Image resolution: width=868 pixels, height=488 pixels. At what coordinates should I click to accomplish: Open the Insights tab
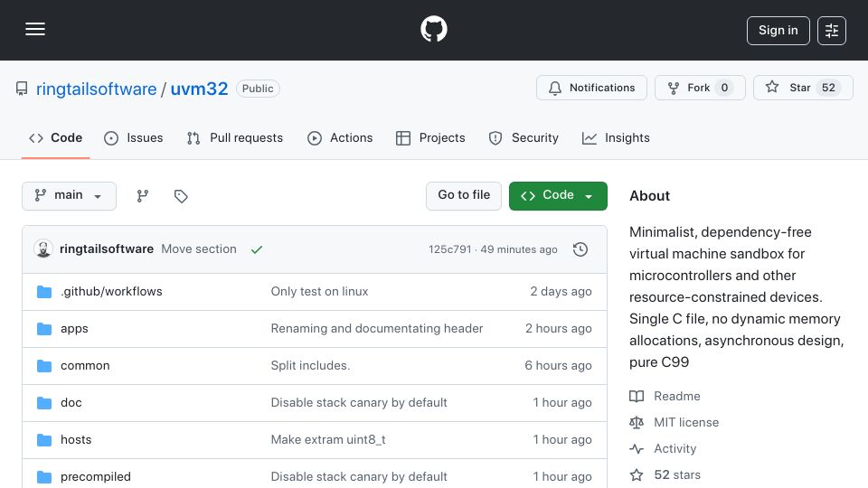616,137
